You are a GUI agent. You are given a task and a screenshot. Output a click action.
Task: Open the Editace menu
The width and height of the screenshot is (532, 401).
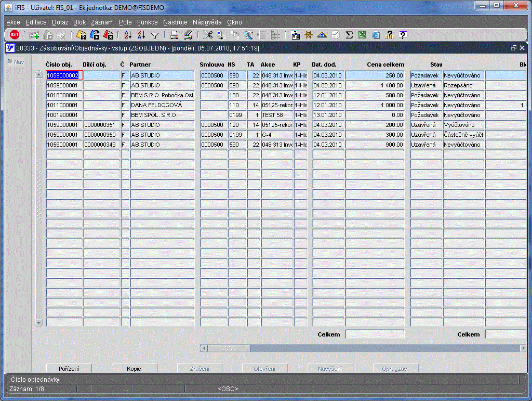coord(36,22)
